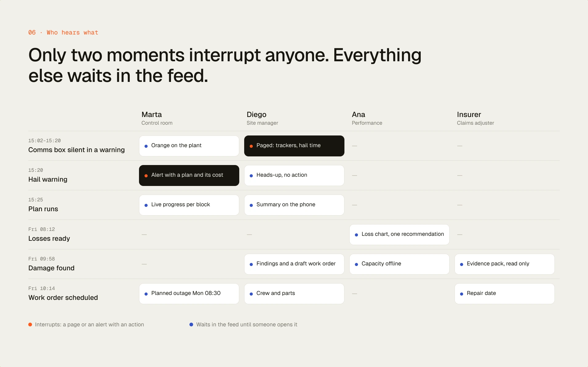
Task: Select the Marta column header
Action: click(x=157, y=118)
